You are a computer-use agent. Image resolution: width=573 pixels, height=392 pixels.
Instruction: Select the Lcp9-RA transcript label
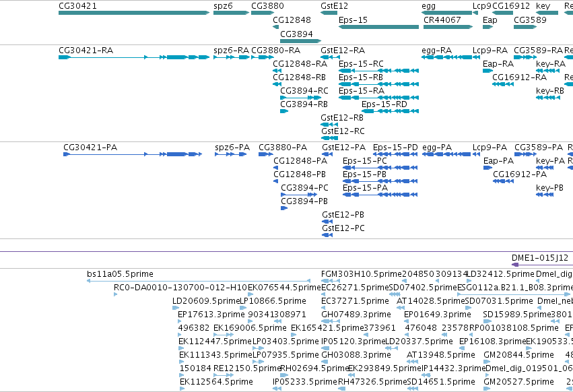click(x=490, y=50)
